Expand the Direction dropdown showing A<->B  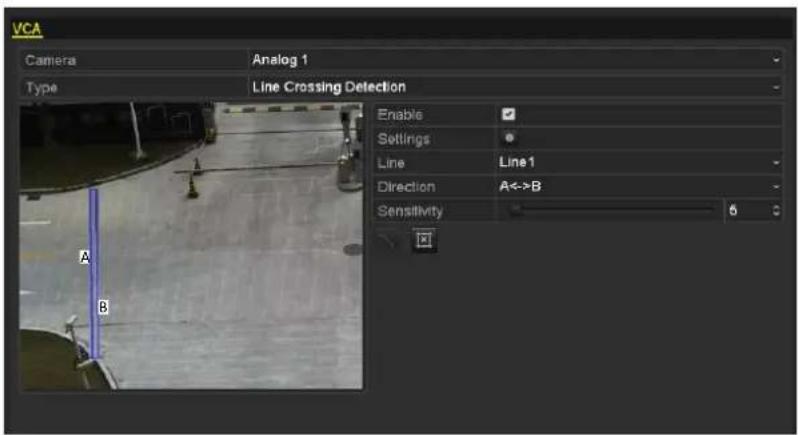639,187
